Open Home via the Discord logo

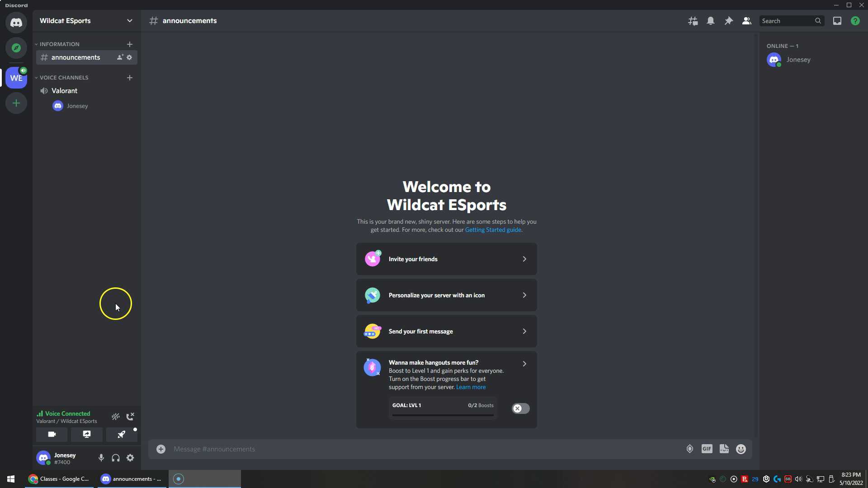point(16,23)
